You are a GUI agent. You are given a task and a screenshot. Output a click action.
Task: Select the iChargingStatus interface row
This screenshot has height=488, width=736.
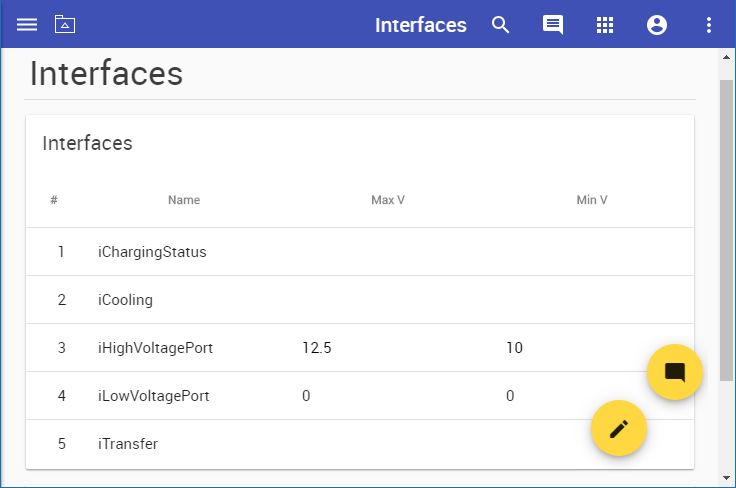point(152,252)
